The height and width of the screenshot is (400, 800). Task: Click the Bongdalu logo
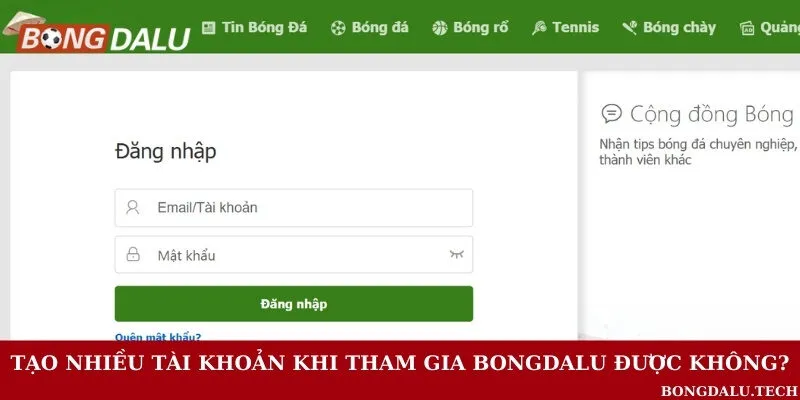point(97,33)
